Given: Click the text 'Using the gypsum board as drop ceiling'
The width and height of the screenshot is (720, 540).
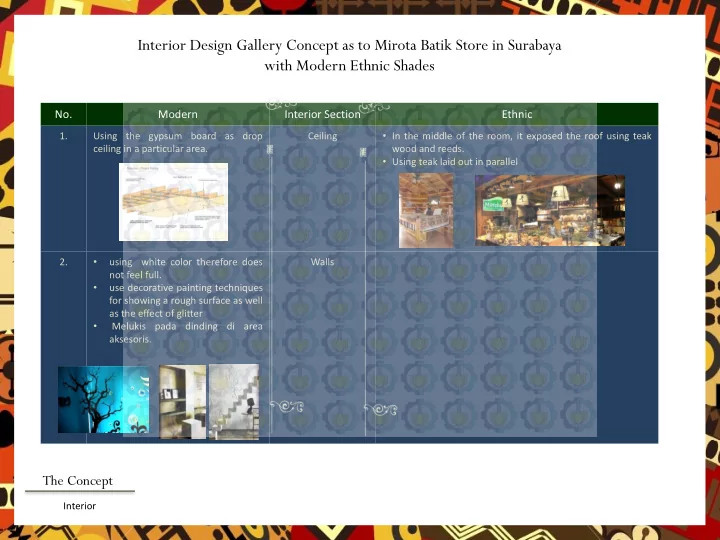Looking at the screenshot, I should (178, 142).
